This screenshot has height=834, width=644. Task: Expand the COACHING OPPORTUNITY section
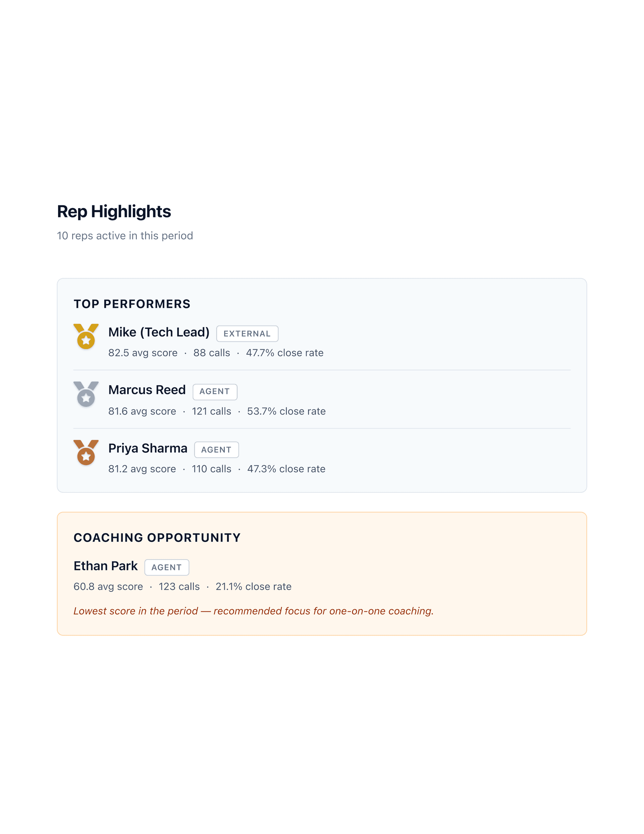pyautogui.click(x=157, y=537)
